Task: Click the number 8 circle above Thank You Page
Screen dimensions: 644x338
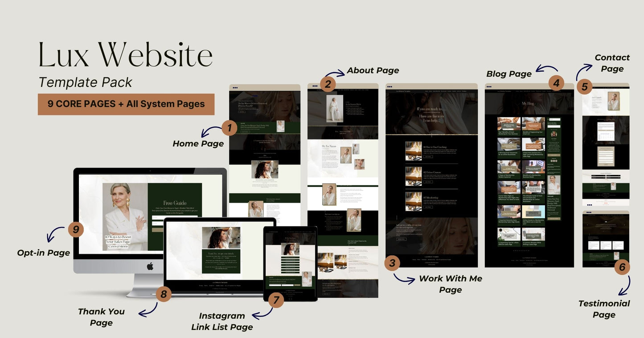Action: coord(164,293)
